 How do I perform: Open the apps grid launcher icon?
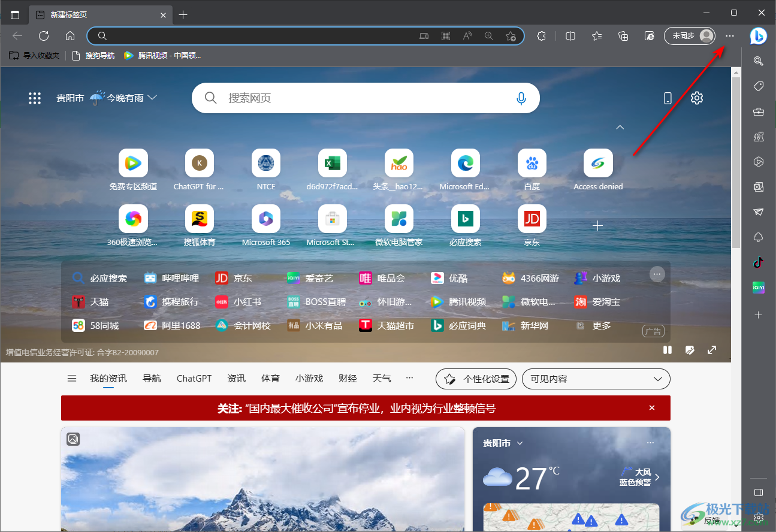coord(35,98)
